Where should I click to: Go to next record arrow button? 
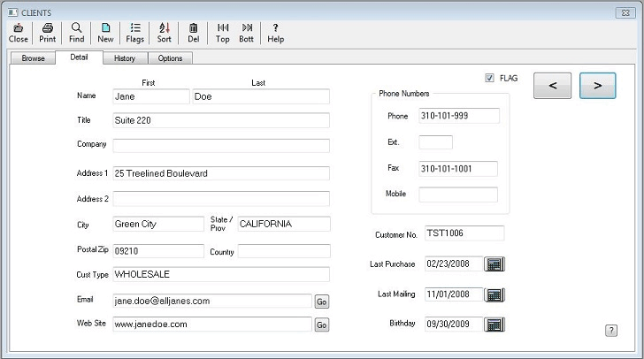pos(598,86)
